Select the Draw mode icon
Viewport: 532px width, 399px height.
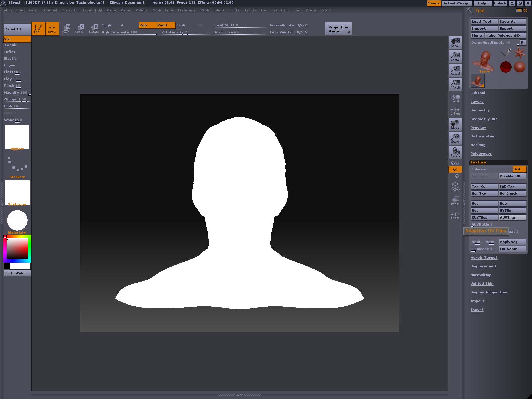click(52, 28)
